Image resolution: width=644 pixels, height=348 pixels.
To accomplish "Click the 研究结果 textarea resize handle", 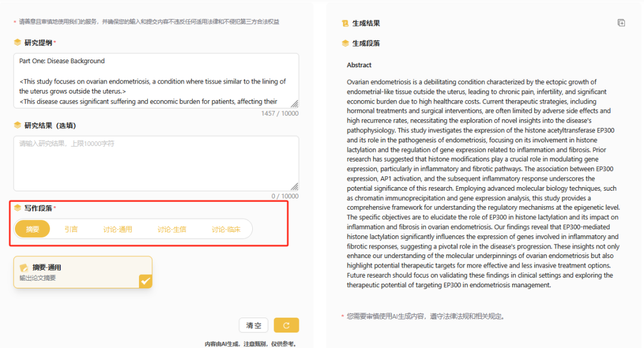I will [295, 187].
